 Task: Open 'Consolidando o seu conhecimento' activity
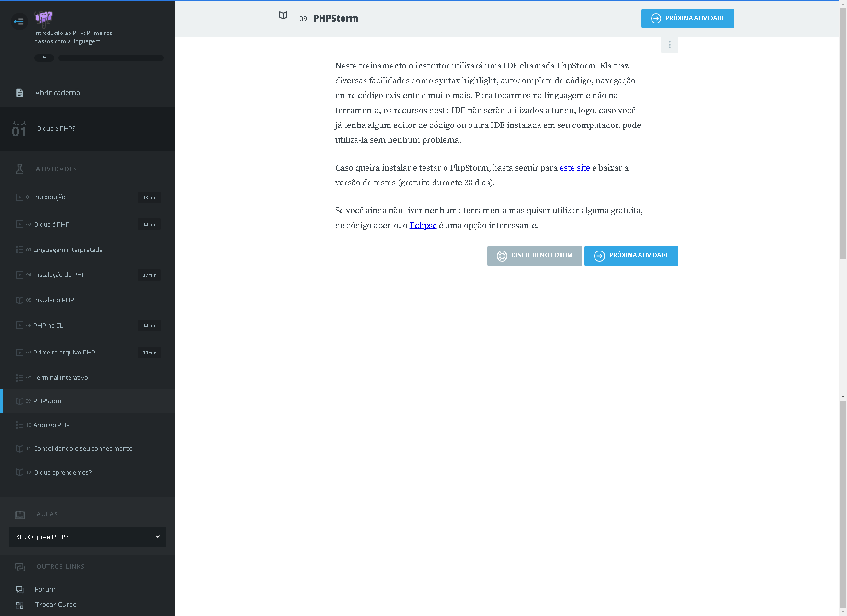pos(83,449)
